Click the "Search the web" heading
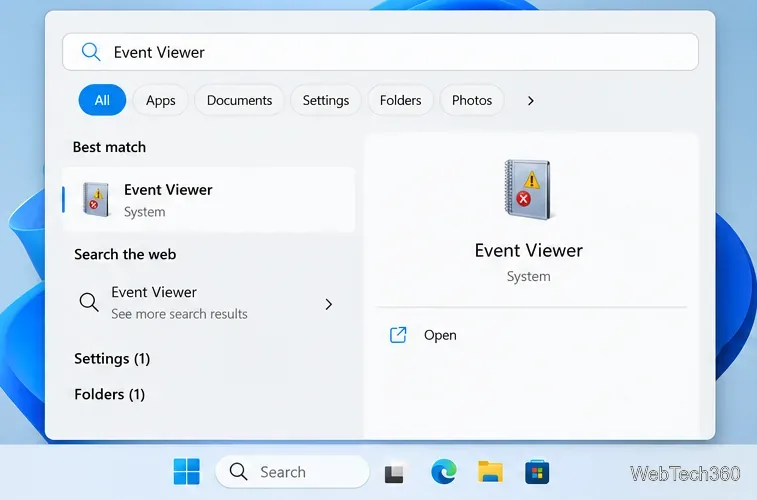This screenshot has width=757, height=500. [x=125, y=254]
